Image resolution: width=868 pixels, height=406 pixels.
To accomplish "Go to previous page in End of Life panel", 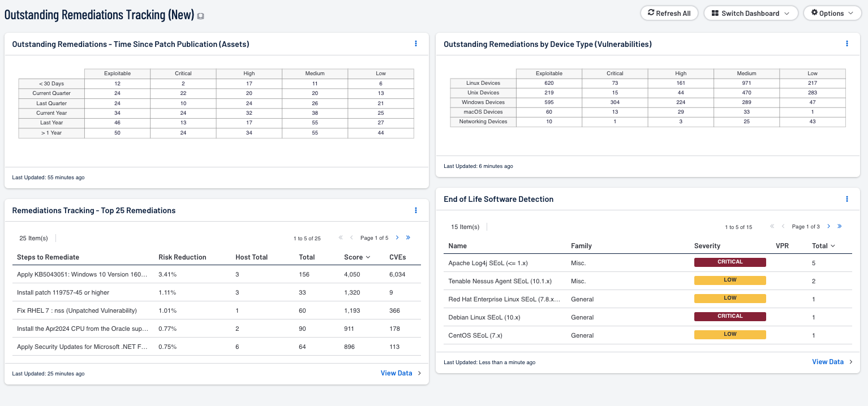I will tap(783, 227).
